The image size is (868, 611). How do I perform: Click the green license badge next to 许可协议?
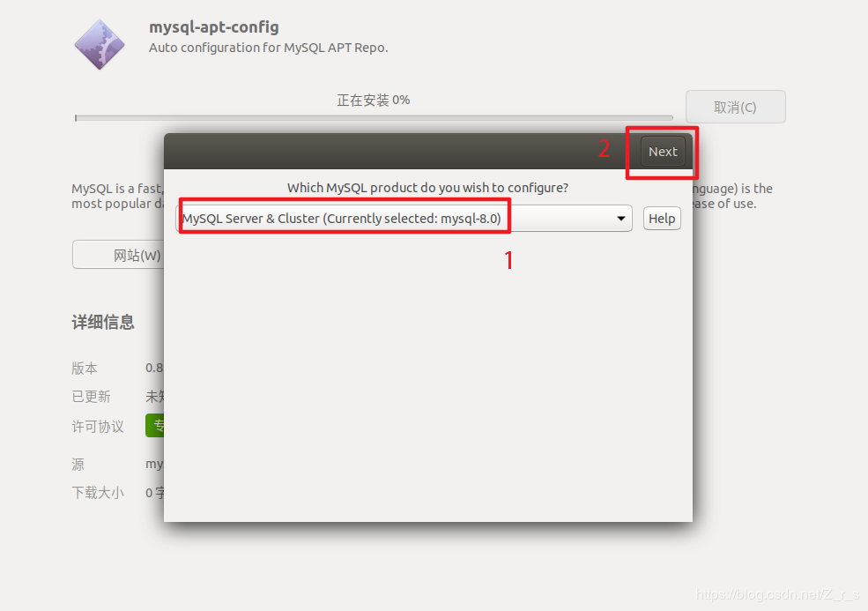tap(155, 426)
